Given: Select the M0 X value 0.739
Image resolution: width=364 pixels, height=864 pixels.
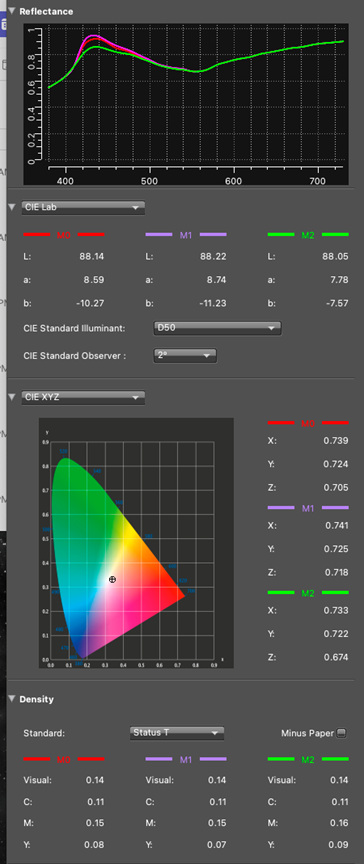Looking at the screenshot, I should point(336,441).
